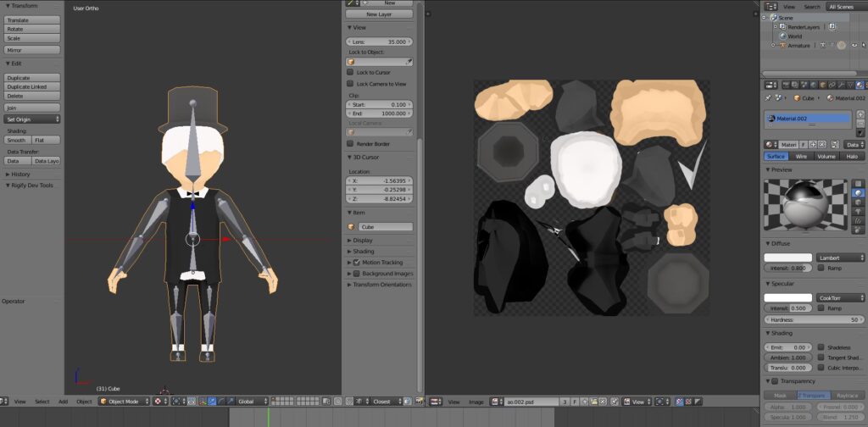This screenshot has height=427, width=868.
Task: Enable Lock to Cursor checkbox
Action: (x=350, y=73)
